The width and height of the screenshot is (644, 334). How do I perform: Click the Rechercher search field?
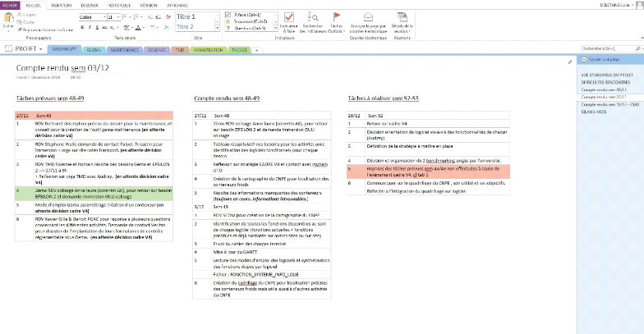pos(606,49)
